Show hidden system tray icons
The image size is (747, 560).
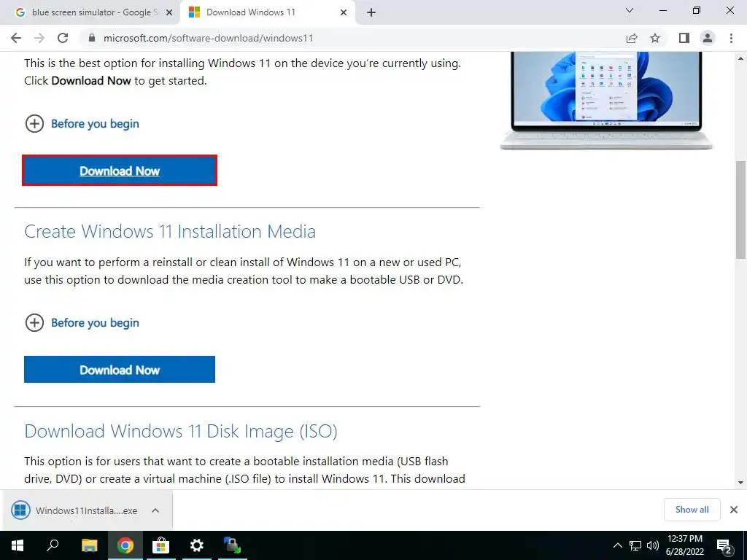click(617, 545)
